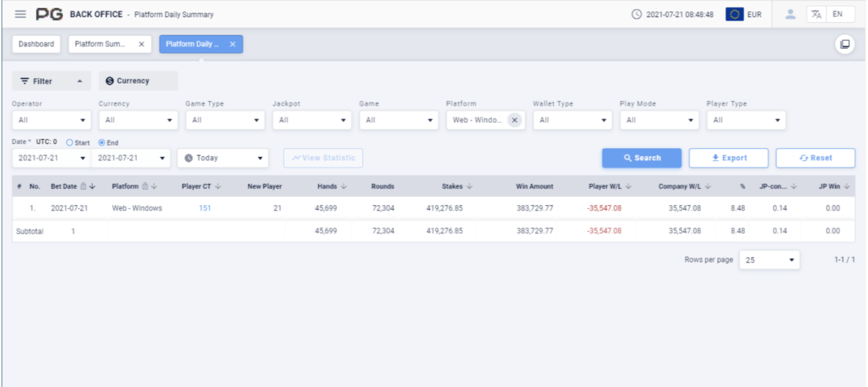Open the Today date preset dropdown
The height and width of the screenshot is (387, 868).
[223, 158]
